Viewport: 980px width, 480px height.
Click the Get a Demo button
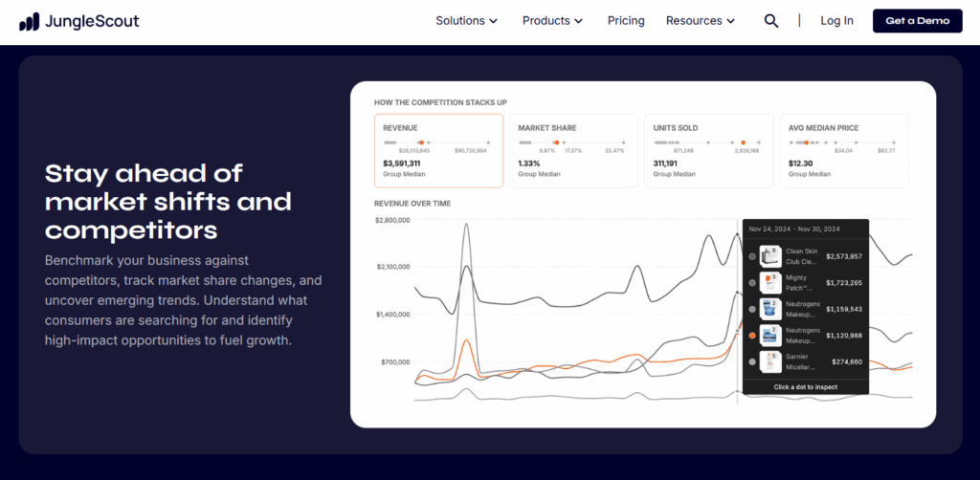(x=918, y=21)
